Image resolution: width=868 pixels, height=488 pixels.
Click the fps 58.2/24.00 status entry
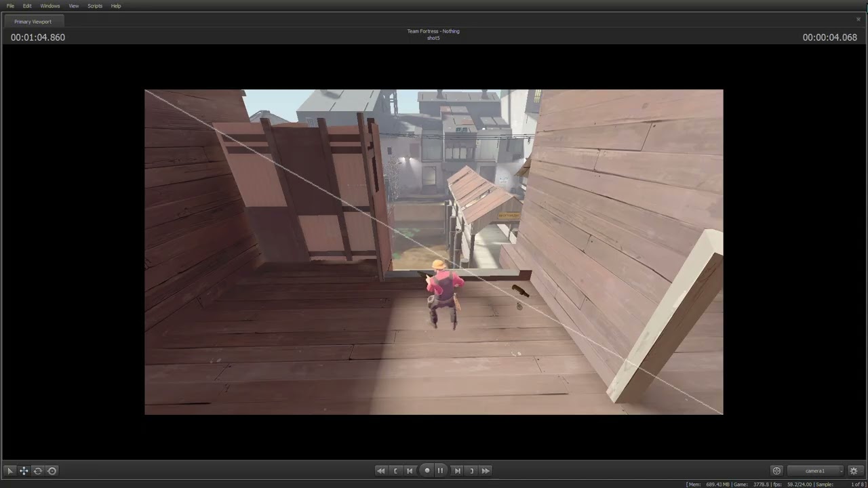coord(791,484)
